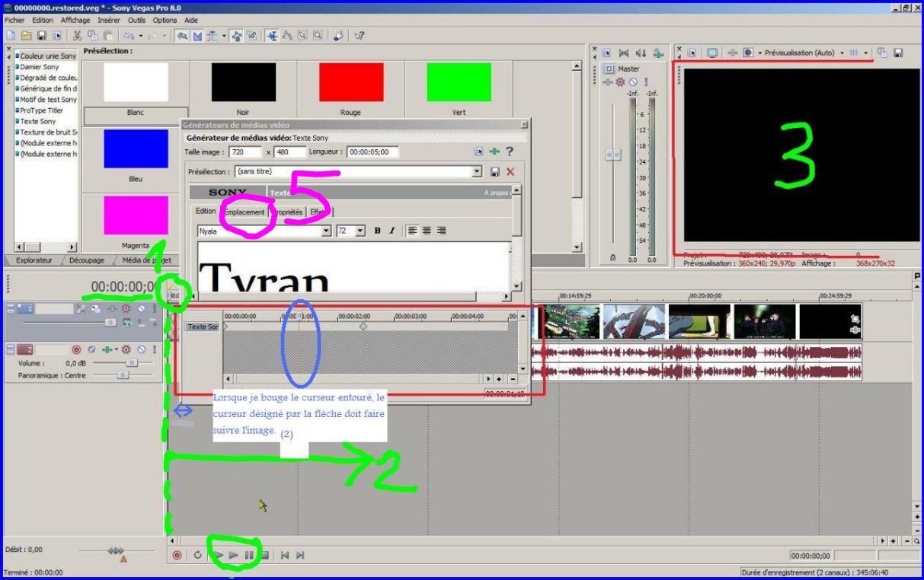The image size is (924, 580).
Task: Switch to the Emplacement tab
Action: click(x=245, y=212)
